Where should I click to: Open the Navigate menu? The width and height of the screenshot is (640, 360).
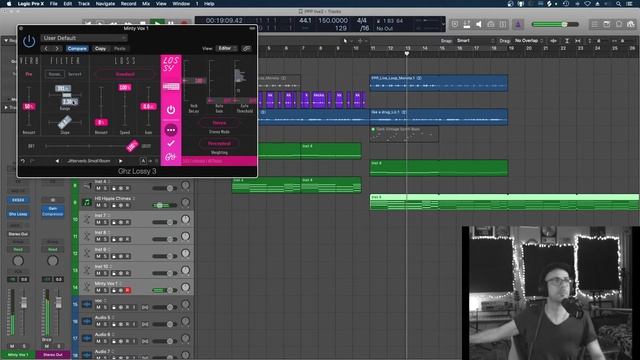tap(105, 4)
